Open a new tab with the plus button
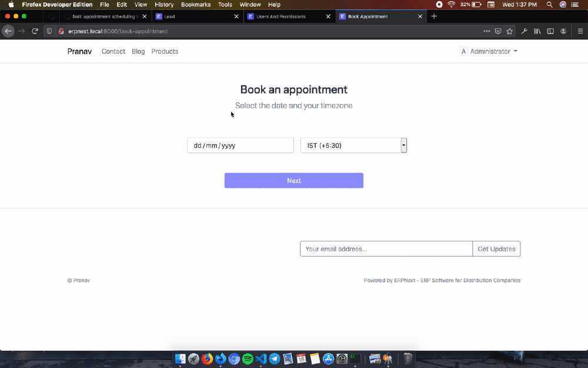 pyautogui.click(x=435, y=16)
